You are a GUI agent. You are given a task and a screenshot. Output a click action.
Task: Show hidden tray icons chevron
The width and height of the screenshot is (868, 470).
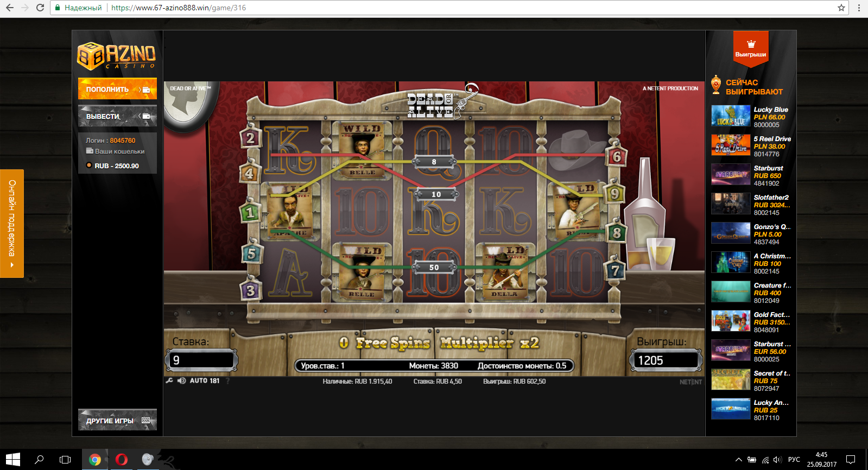[738, 460]
